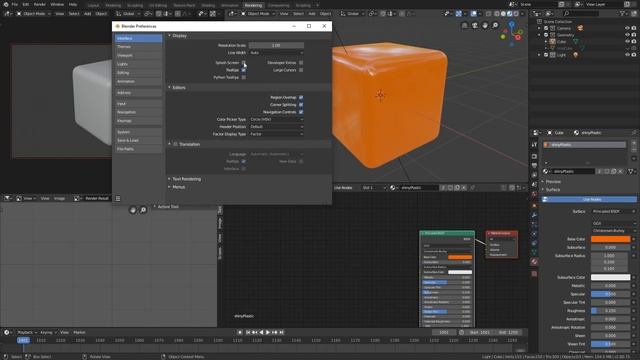Select Cube object in outliner
The image size is (640, 360).
pos(562,42)
